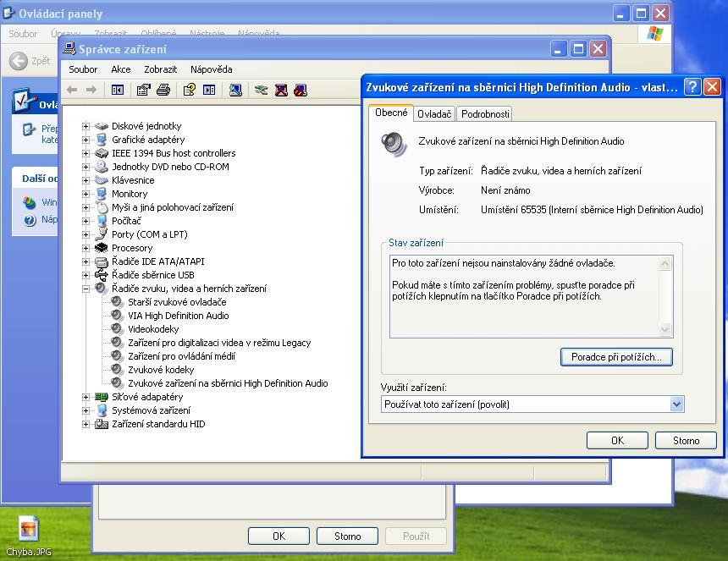Select the 'Počítač' tree row
Viewport: 728px width, 561px height.
coord(126,221)
